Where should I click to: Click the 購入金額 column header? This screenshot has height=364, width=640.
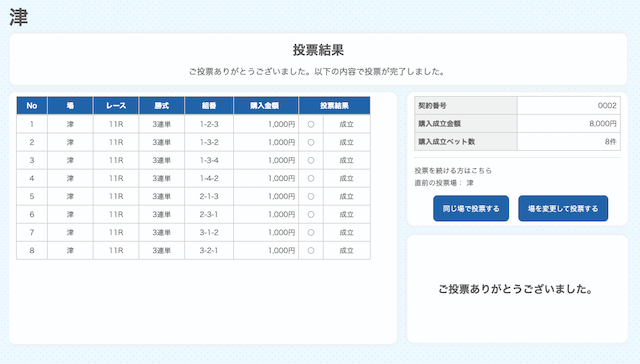266,106
